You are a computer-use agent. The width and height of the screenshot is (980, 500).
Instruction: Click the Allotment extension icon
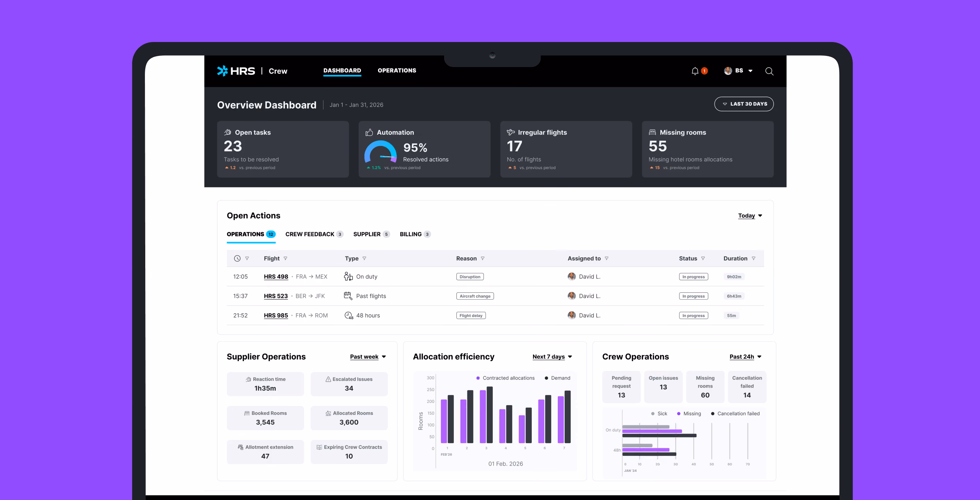[x=240, y=447]
